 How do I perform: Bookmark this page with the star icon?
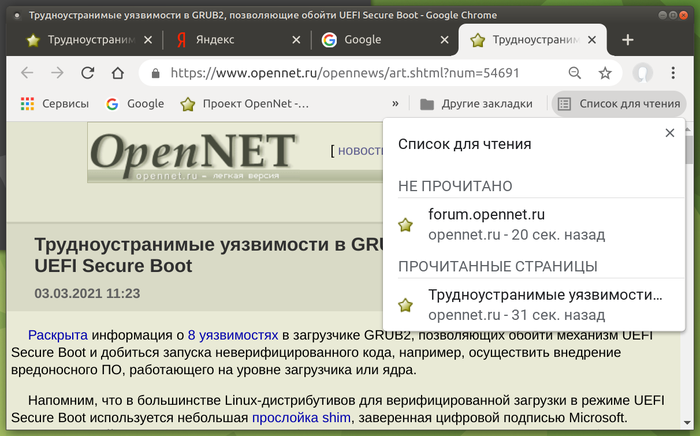(x=605, y=73)
